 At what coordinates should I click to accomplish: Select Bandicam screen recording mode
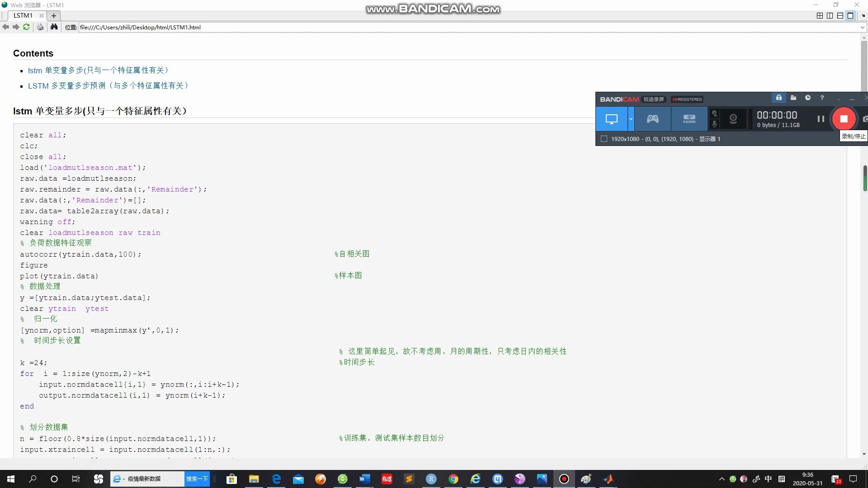click(611, 119)
